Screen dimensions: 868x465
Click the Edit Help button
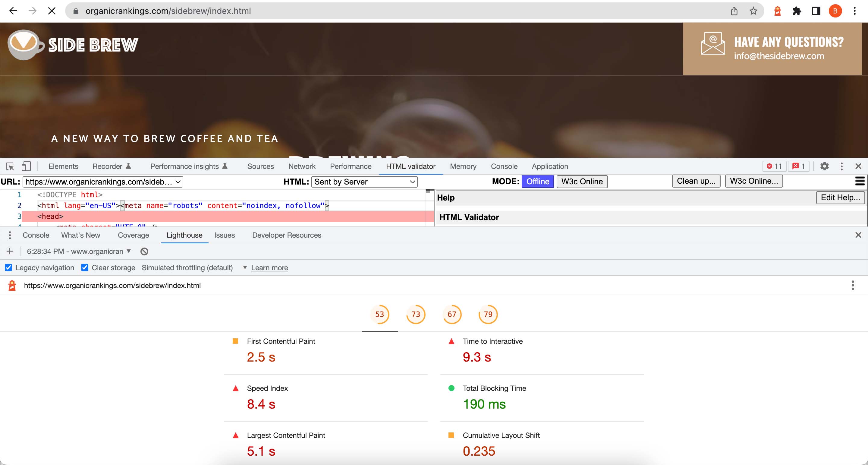coord(840,198)
